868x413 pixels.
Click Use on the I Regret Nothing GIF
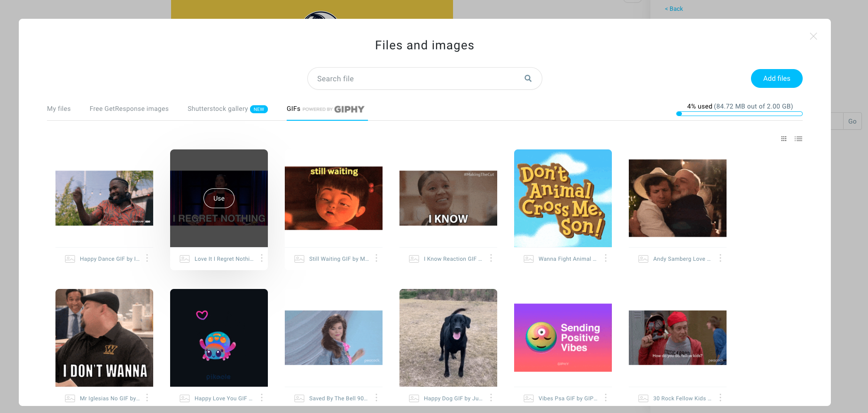pyautogui.click(x=219, y=198)
